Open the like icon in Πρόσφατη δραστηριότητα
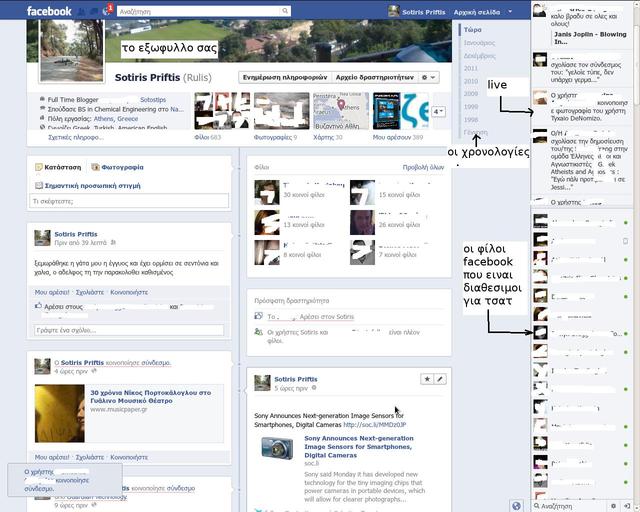The height and width of the screenshot is (512, 640). 258,316
